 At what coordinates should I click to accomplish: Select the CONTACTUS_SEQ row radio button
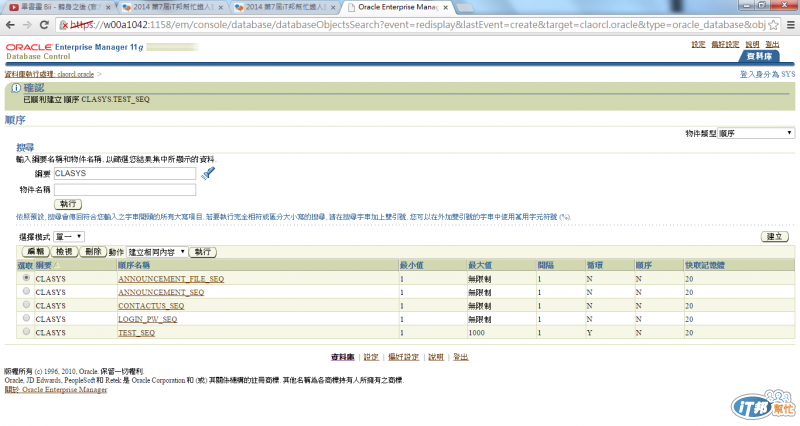click(x=26, y=305)
